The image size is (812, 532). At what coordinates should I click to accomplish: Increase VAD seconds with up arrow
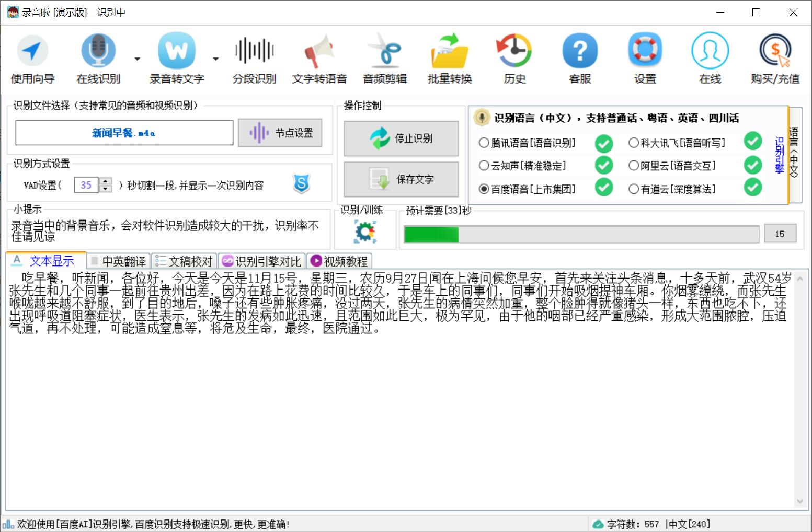(106, 181)
